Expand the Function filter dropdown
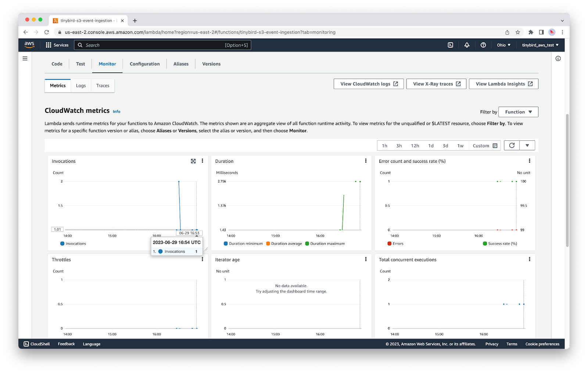588x373 pixels. (x=518, y=112)
